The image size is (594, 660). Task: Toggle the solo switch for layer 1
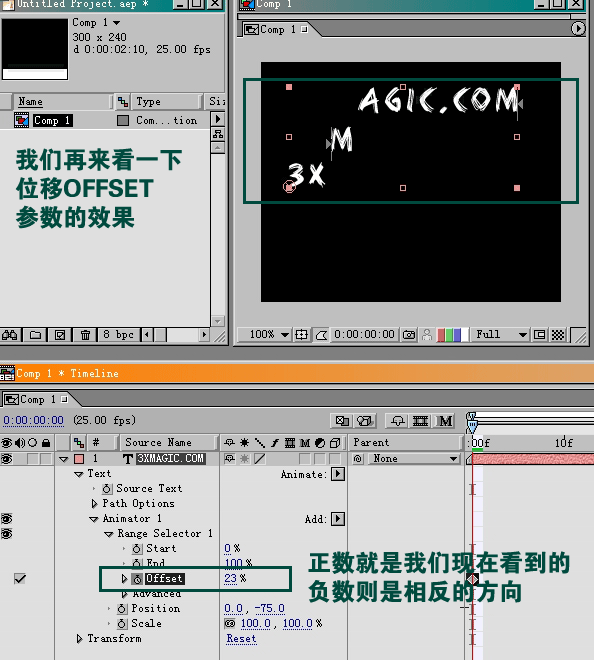(x=32, y=459)
